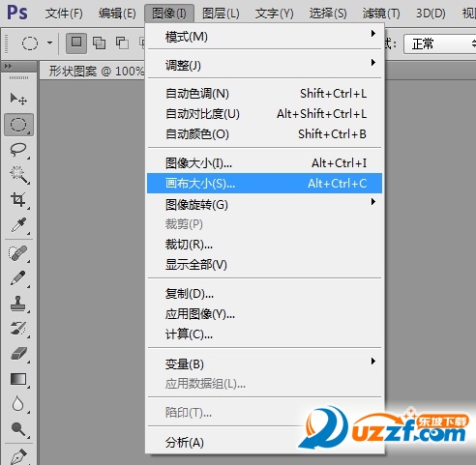Select the Crop tool

[x=18, y=200]
